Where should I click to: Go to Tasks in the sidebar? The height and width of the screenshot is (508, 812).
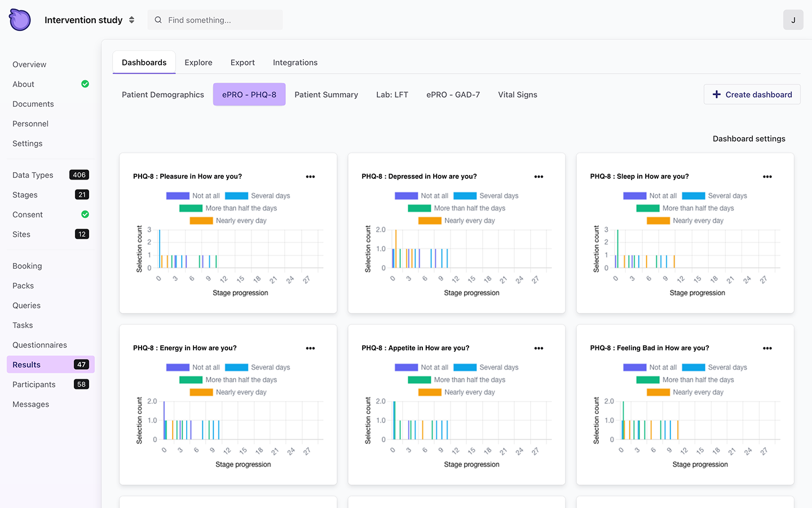[23, 325]
